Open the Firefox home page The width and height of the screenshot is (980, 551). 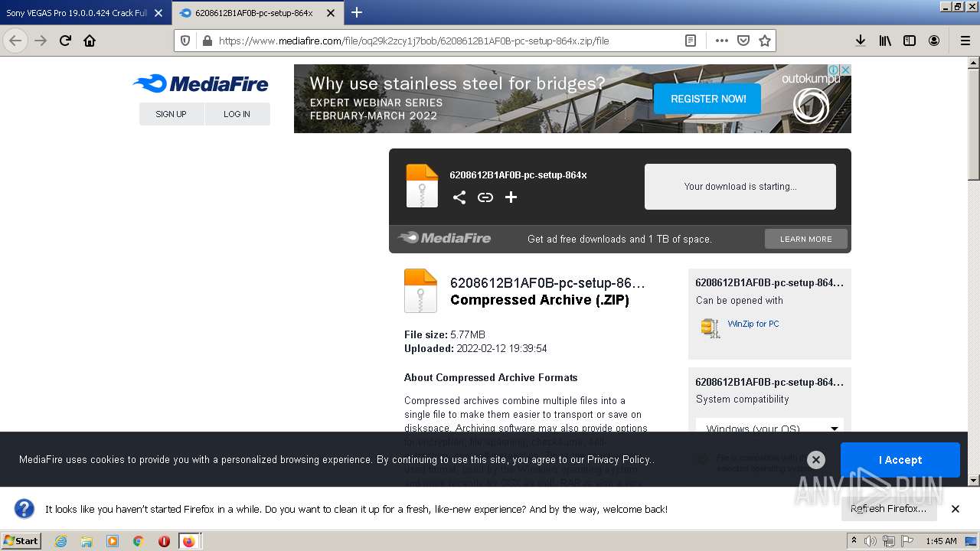click(90, 41)
